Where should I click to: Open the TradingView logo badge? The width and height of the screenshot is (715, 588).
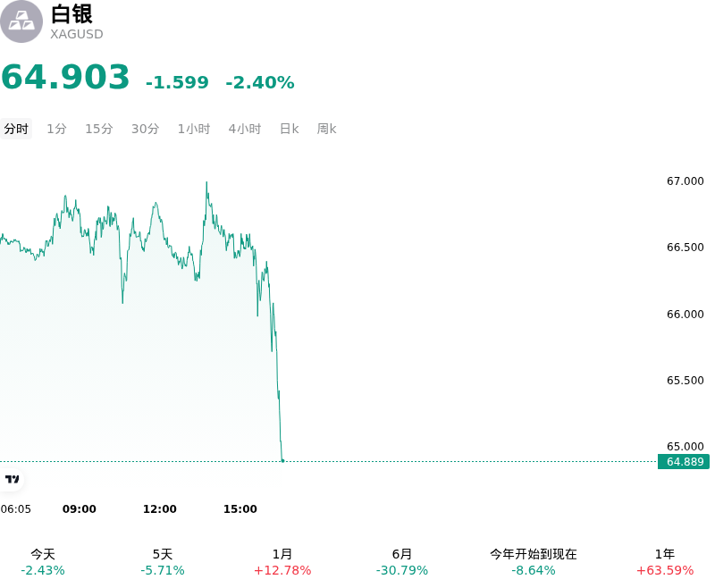(12, 479)
